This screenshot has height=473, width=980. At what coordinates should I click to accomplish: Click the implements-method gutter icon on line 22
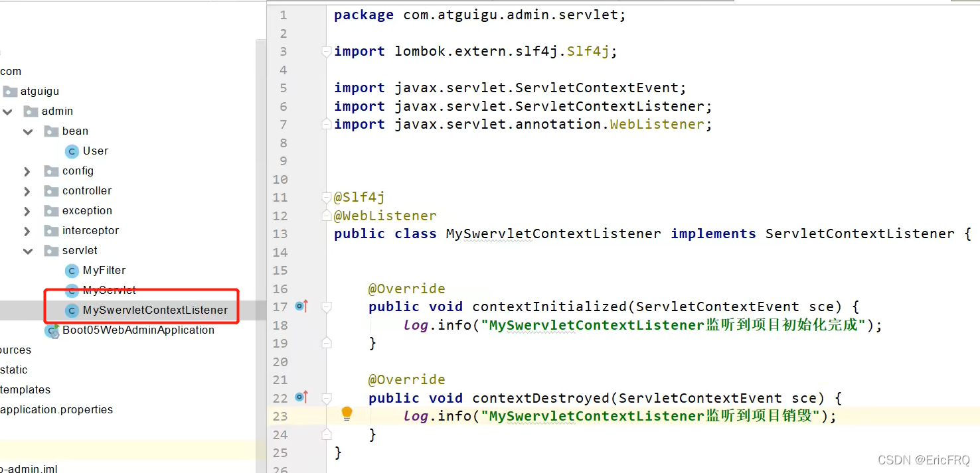coord(302,397)
